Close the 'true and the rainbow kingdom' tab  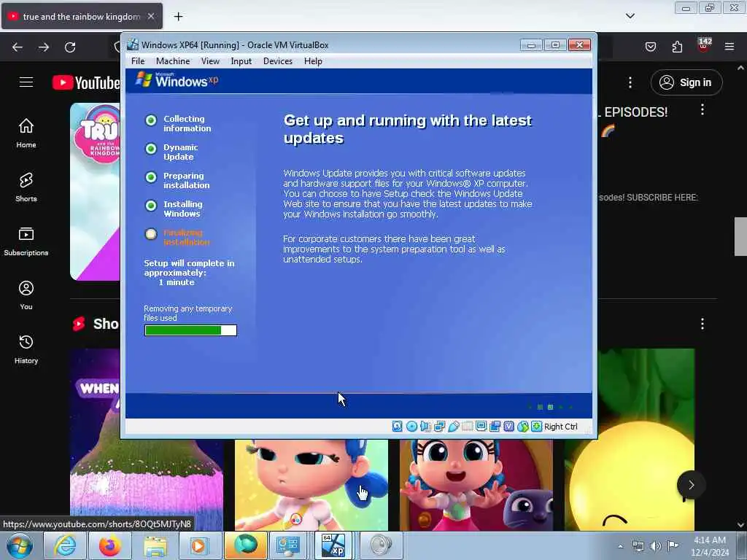coord(150,16)
